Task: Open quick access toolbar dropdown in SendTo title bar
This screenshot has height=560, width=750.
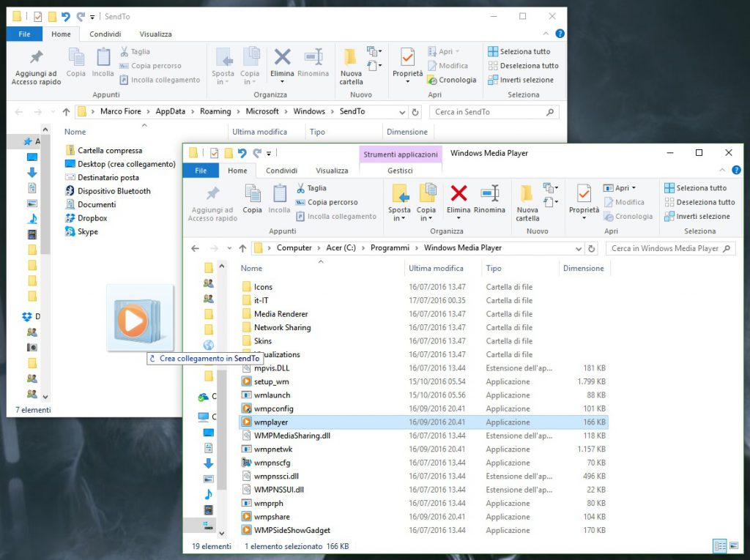Action: click(x=92, y=18)
